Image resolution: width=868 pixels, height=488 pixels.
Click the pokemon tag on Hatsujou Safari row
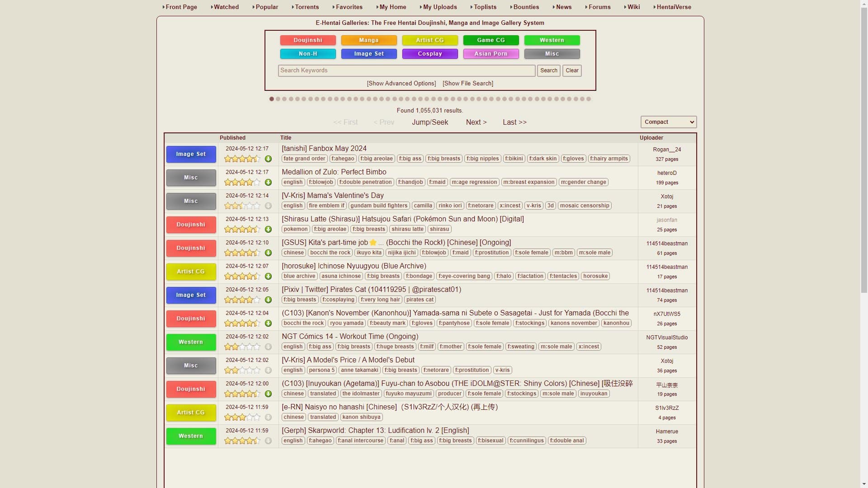[296, 229]
